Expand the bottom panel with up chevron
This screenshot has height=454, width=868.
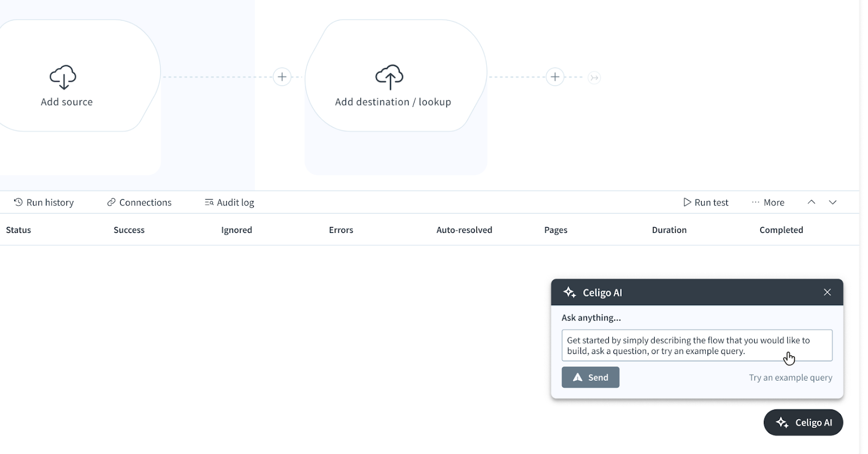click(812, 202)
